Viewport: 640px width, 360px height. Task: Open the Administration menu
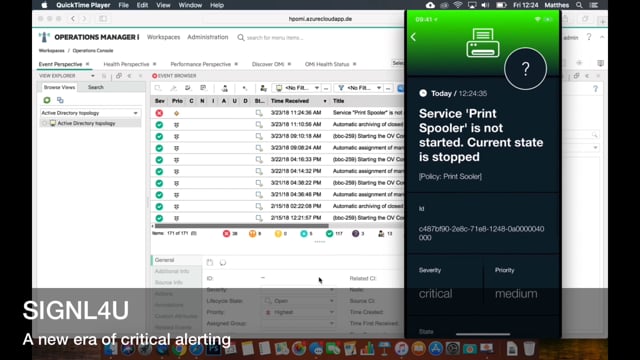click(207, 37)
